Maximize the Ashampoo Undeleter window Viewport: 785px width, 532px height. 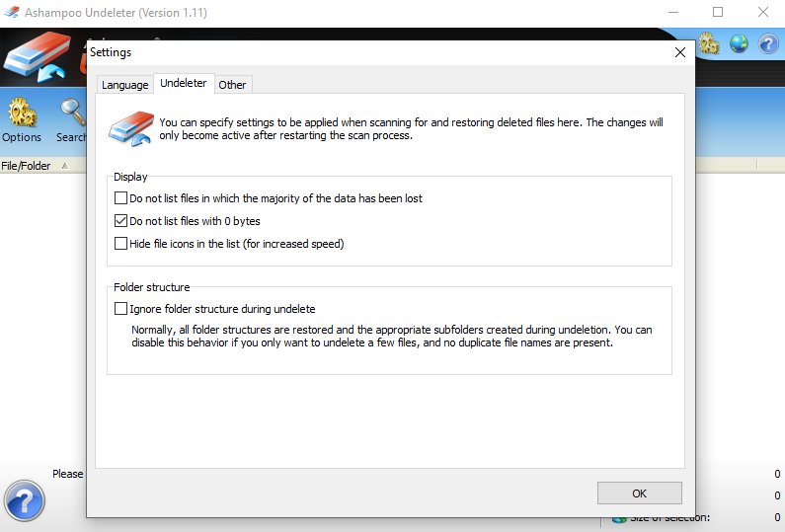(x=718, y=12)
